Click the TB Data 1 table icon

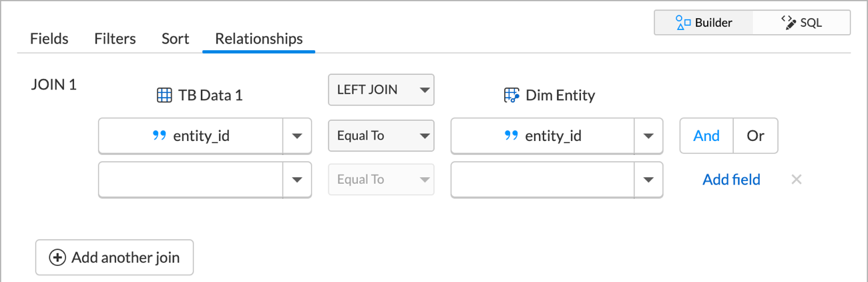pyautogui.click(x=164, y=96)
